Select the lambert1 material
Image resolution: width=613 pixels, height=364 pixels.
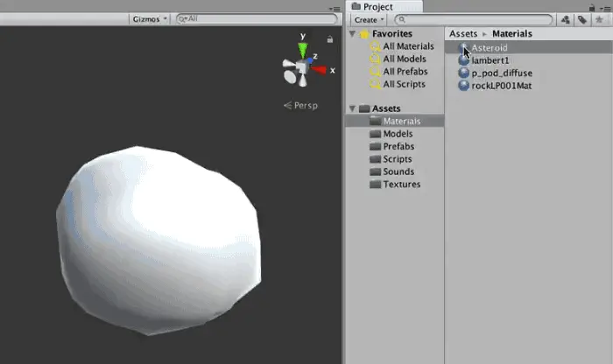point(490,60)
